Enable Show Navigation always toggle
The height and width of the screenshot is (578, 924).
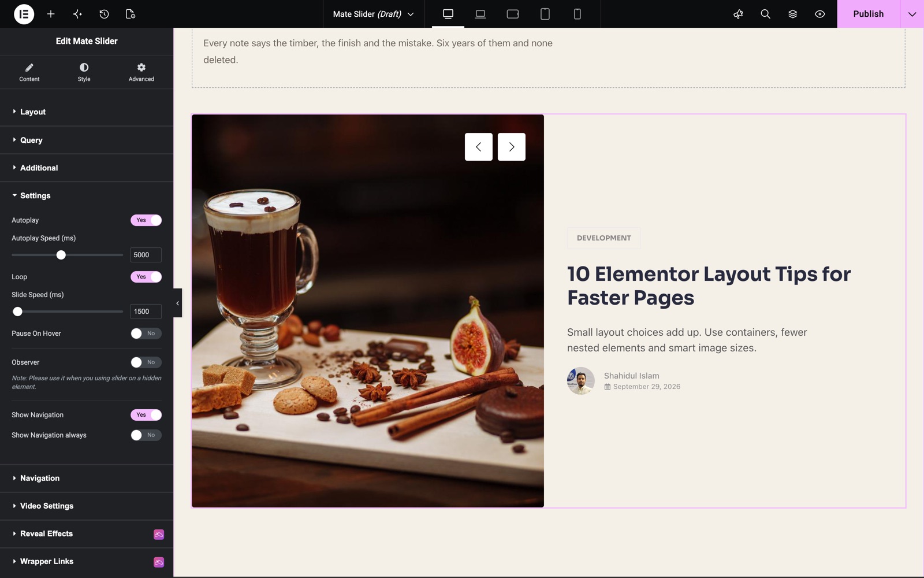click(146, 435)
